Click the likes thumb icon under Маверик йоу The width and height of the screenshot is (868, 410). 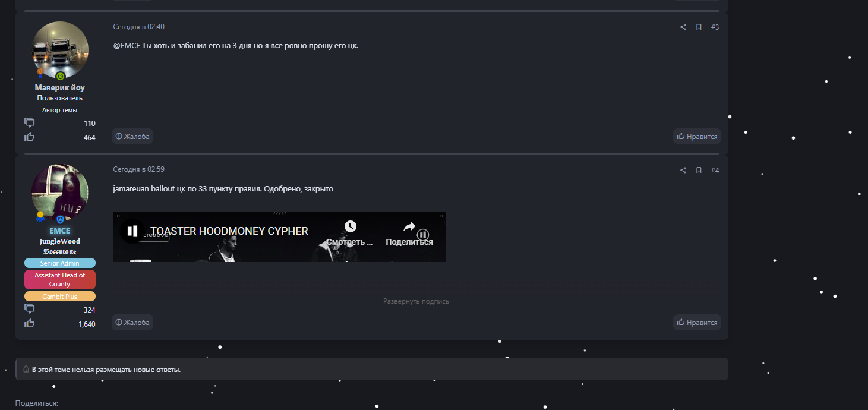pos(29,137)
